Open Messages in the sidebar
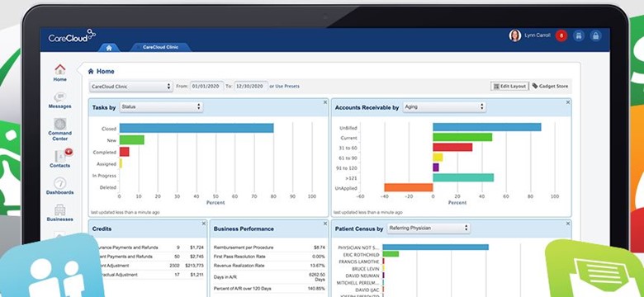The image size is (644, 297). pyautogui.click(x=60, y=101)
